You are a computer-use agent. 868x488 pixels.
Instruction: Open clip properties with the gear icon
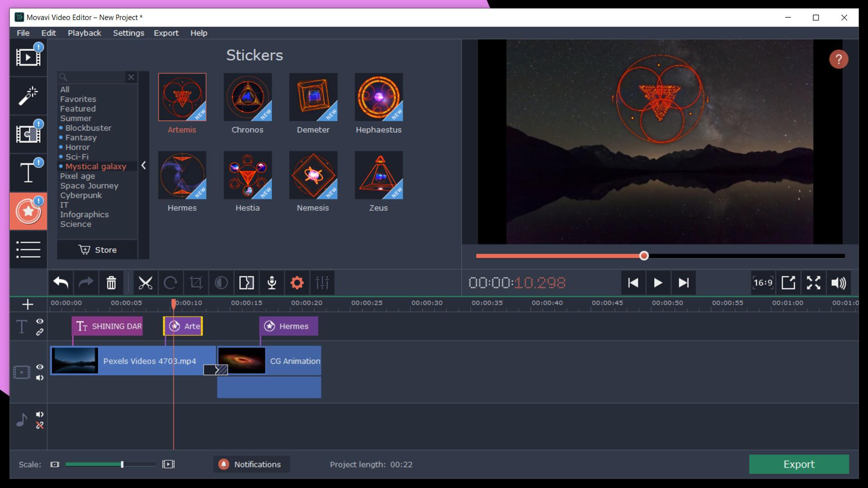point(297,282)
